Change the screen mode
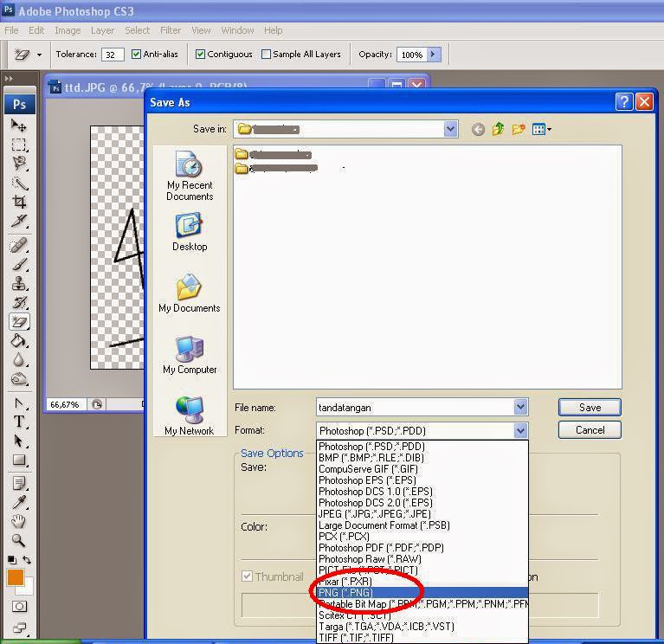664x644 pixels. 19,628
